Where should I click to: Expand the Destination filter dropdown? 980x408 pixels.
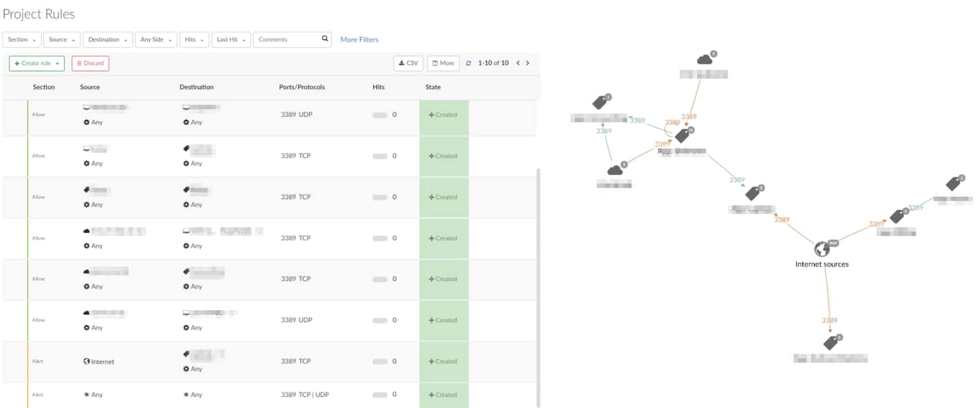tap(108, 39)
